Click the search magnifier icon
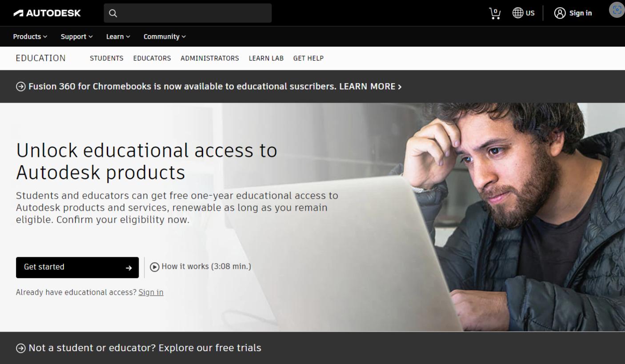Screen dimensions: 625x364 point(113,13)
